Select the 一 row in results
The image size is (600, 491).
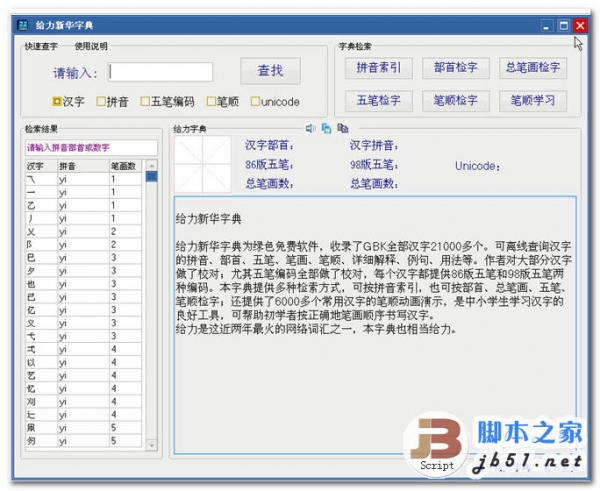(83, 192)
